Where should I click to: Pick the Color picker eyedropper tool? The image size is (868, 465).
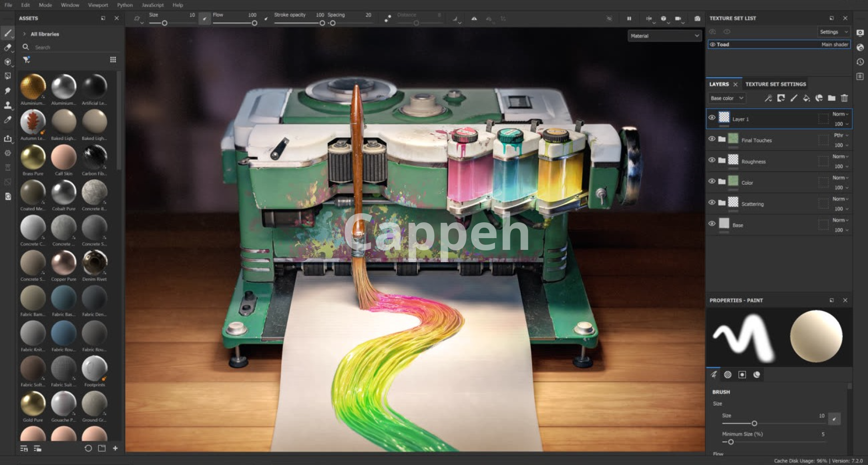[8, 120]
